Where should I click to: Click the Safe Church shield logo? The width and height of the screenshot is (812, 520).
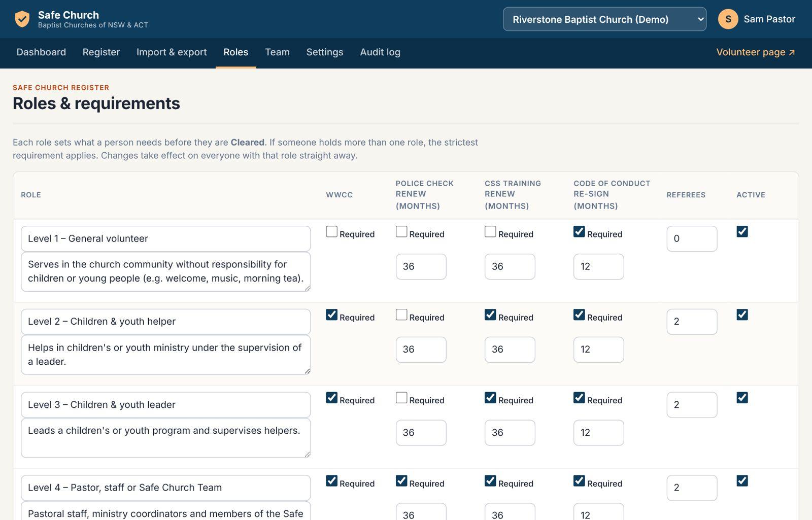pyautogui.click(x=22, y=19)
